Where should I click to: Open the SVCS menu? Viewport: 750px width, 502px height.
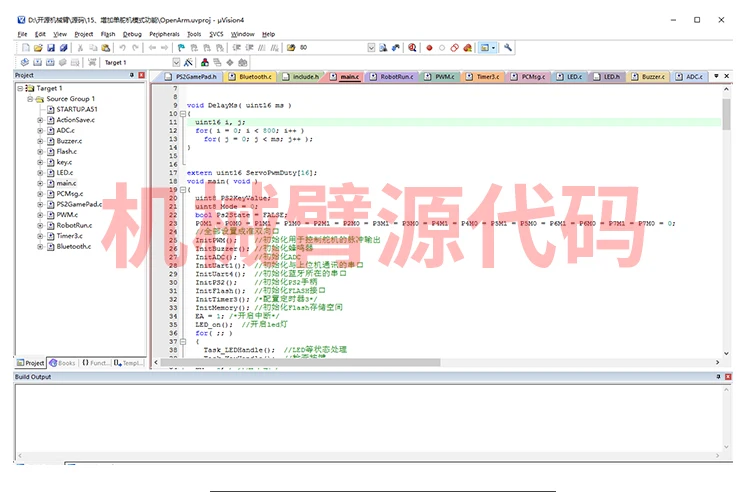click(216, 34)
